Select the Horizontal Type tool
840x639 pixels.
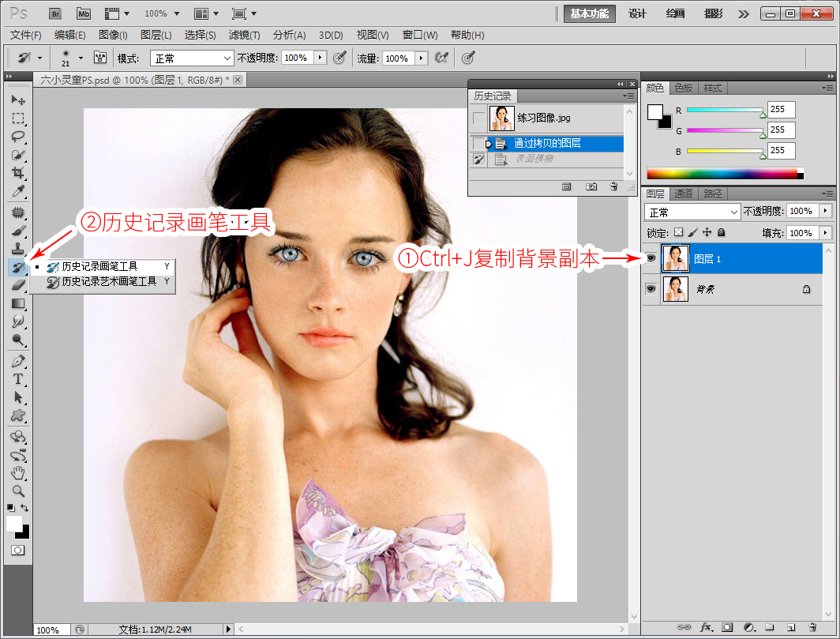click(18, 380)
